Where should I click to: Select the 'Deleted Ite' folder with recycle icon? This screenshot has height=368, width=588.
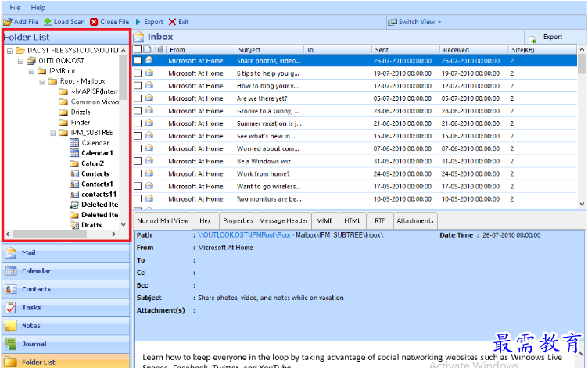[x=94, y=205]
